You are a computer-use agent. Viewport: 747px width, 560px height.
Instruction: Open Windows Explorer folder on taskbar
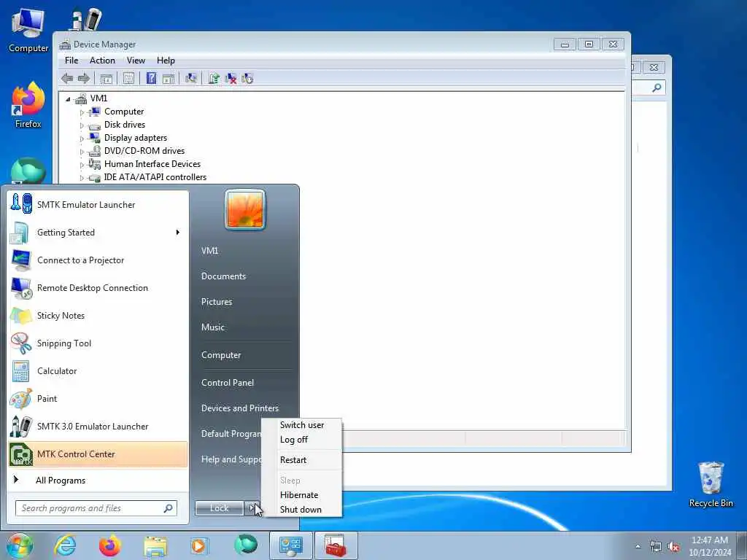155,546
